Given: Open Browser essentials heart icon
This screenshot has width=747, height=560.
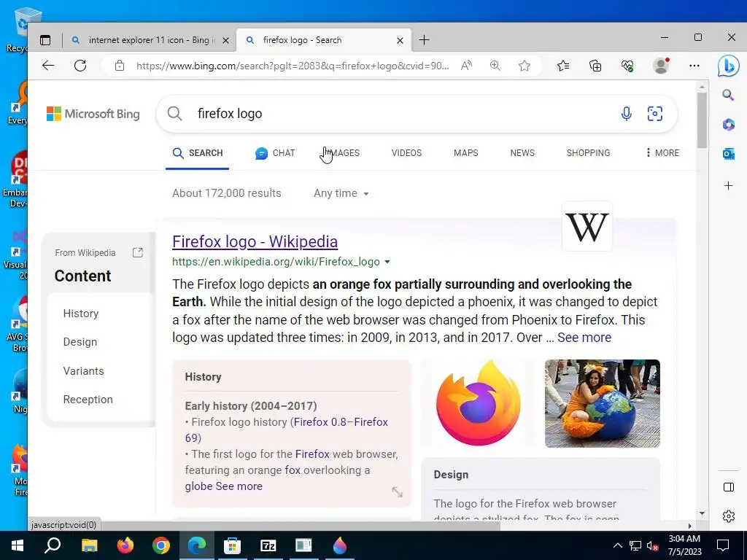Looking at the screenshot, I should [627, 66].
